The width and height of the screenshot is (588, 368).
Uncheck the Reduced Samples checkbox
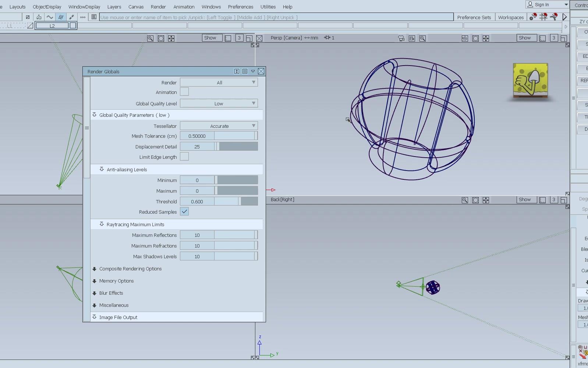click(184, 212)
